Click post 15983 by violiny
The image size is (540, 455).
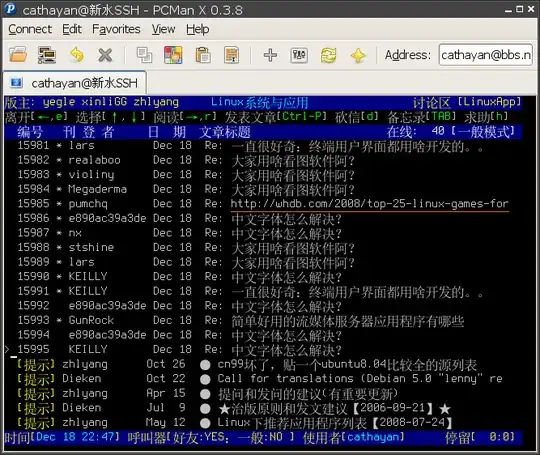[x=263, y=175]
